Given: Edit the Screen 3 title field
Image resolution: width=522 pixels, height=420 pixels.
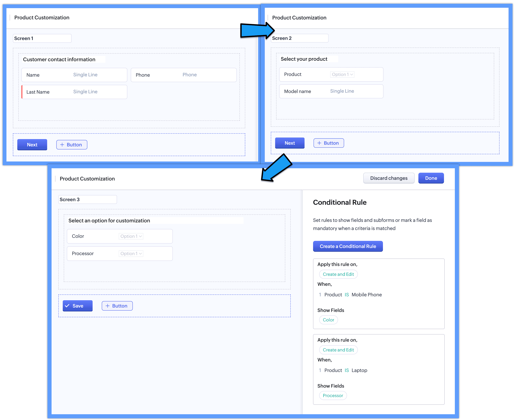Looking at the screenshot, I should tap(87, 199).
